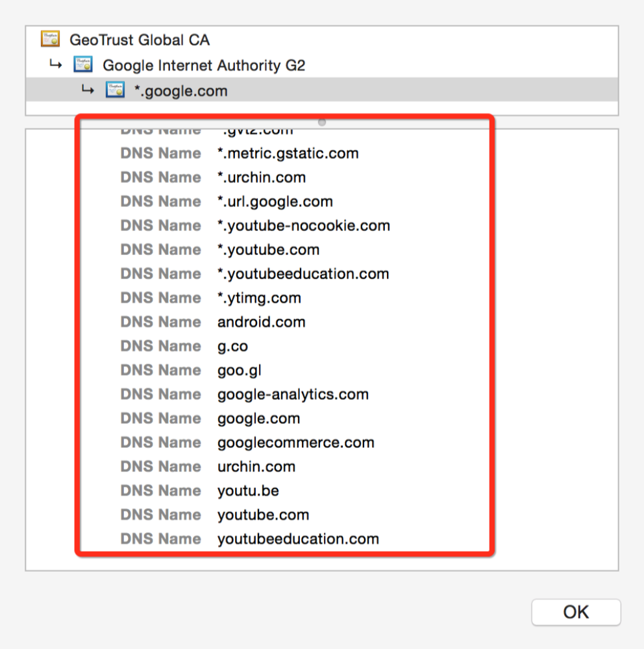Click the hierarchy arrow before Google Internet Authority G2
The width and height of the screenshot is (644, 649).
(x=56, y=64)
